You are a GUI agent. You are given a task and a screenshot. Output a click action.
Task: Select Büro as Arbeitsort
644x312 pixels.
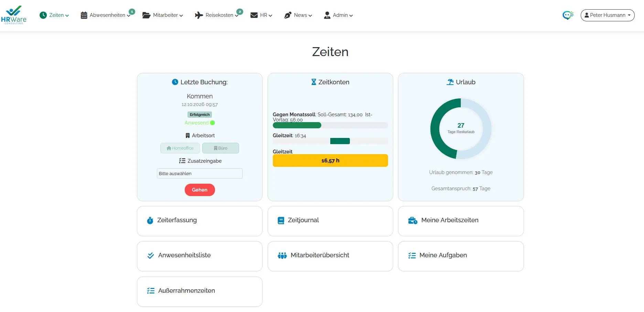pyautogui.click(x=221, y=148)
